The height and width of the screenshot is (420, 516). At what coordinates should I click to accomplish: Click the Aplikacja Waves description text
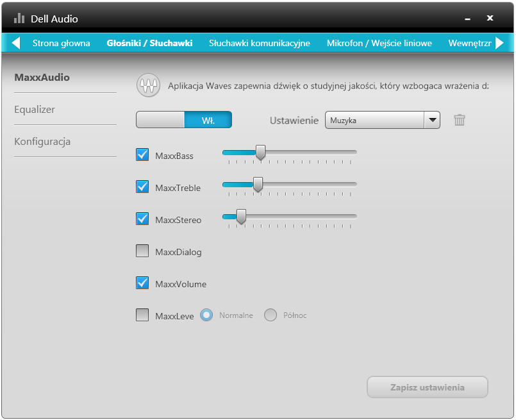[x=328, y=86]
